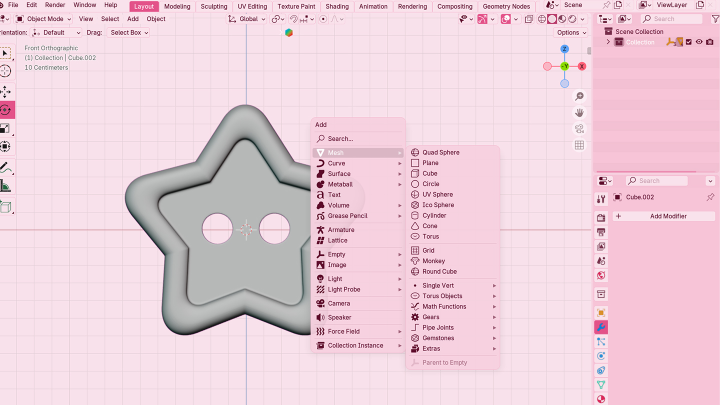Toggle Collection exclude checkbox in outliner
Image resolution: width=720 pixels, height=405 pixels.
click(x=689, y=42)
